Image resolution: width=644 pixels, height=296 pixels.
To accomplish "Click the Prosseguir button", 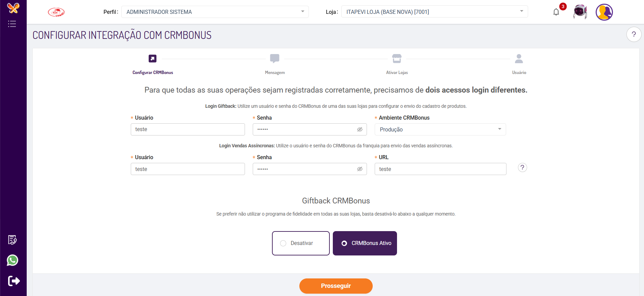I will (336, 286).
